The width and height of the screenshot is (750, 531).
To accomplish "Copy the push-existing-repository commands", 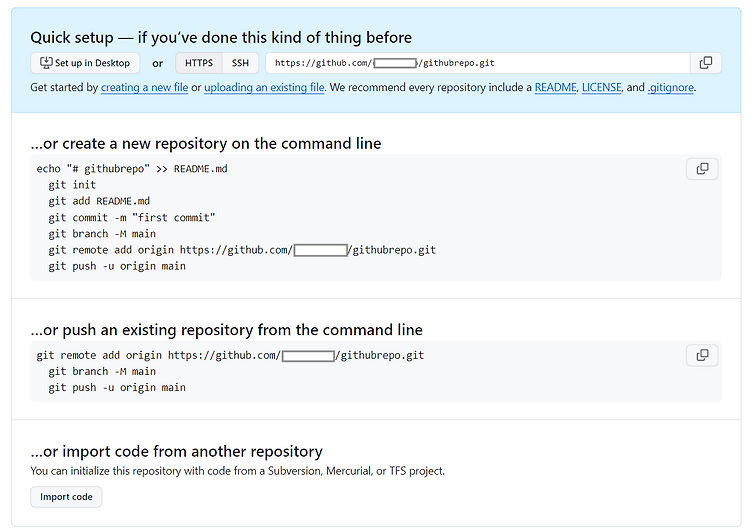I will pos(702,355).
